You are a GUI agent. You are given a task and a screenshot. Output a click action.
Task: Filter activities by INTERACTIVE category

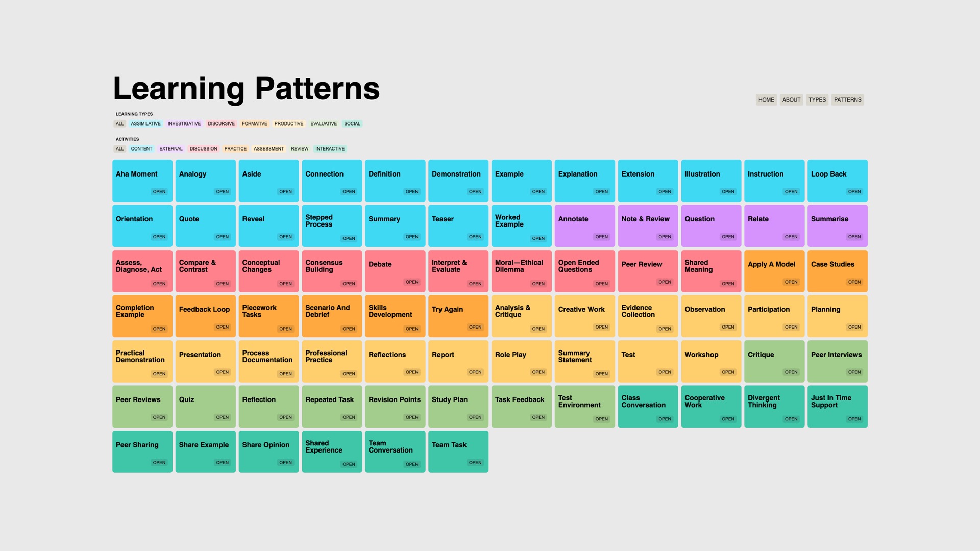330,148
